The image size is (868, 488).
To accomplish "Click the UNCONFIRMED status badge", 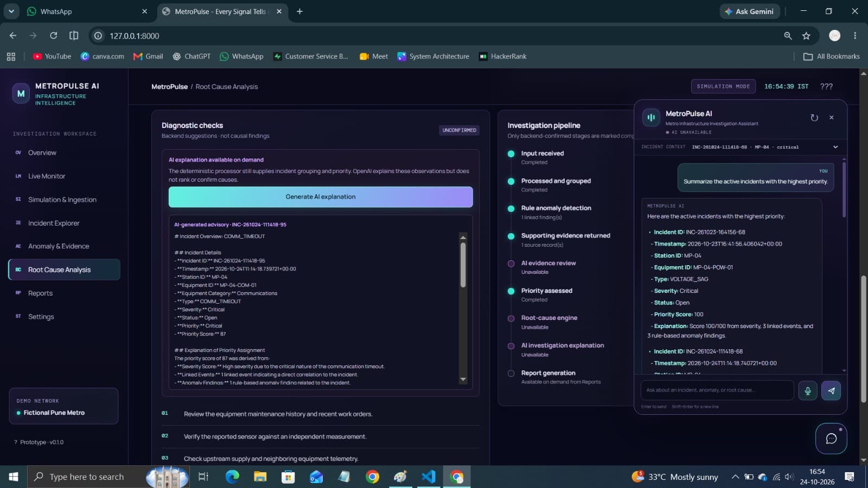I will click(x=459, y=130).
